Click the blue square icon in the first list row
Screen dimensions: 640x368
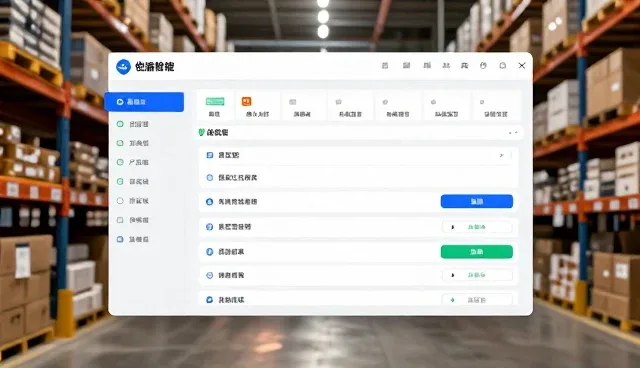[x=210, y=155]
